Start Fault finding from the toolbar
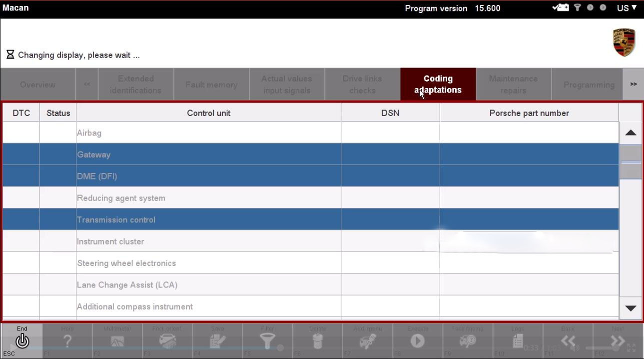Viewport: 644px width, 359px height. [467, 340]
